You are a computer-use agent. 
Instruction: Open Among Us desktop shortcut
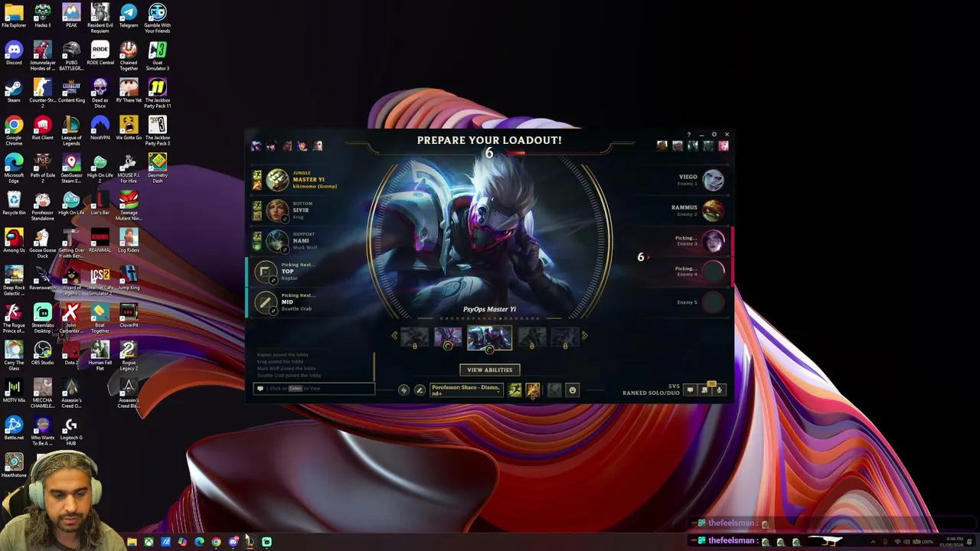click(x=14, y=240)
